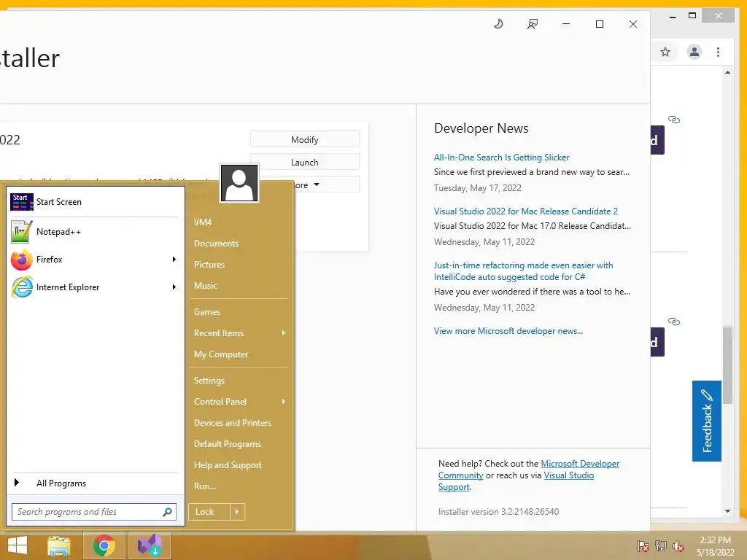Click the muted volume tray icon
The image size is (747, 560).
(678, 546)
